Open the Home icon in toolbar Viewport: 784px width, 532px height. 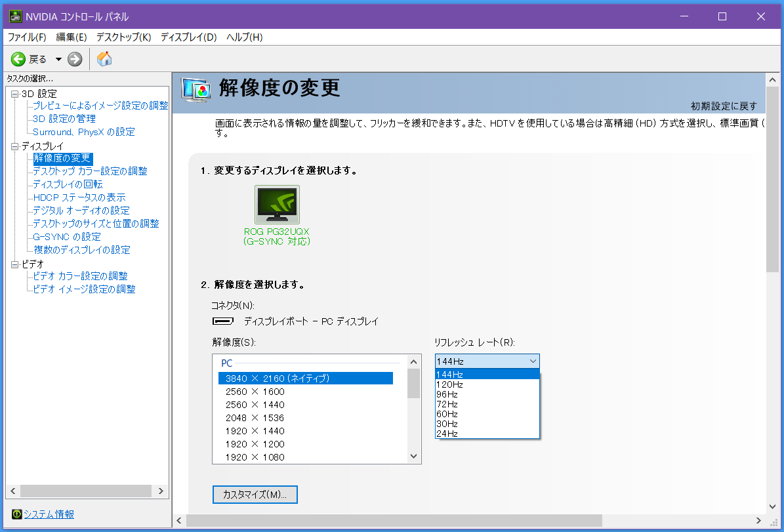point(104,59)
